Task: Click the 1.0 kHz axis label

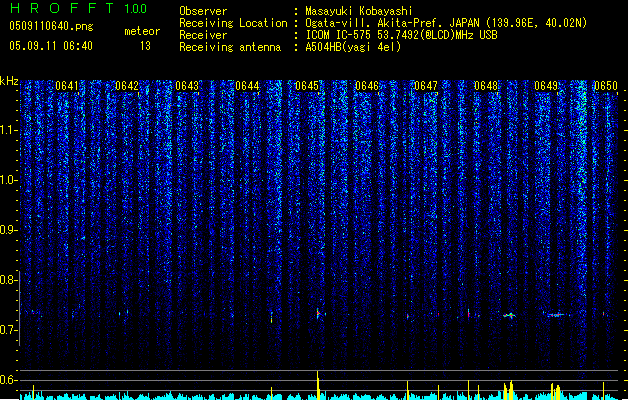Action: [9, 180]
